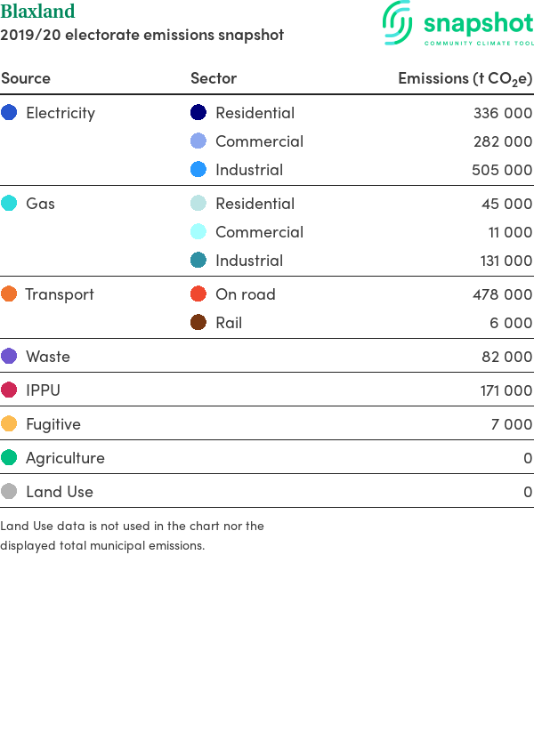Click the Blaxland title heading
The height and width of the screenshot is (756, 534).
[x=37, y=11]
